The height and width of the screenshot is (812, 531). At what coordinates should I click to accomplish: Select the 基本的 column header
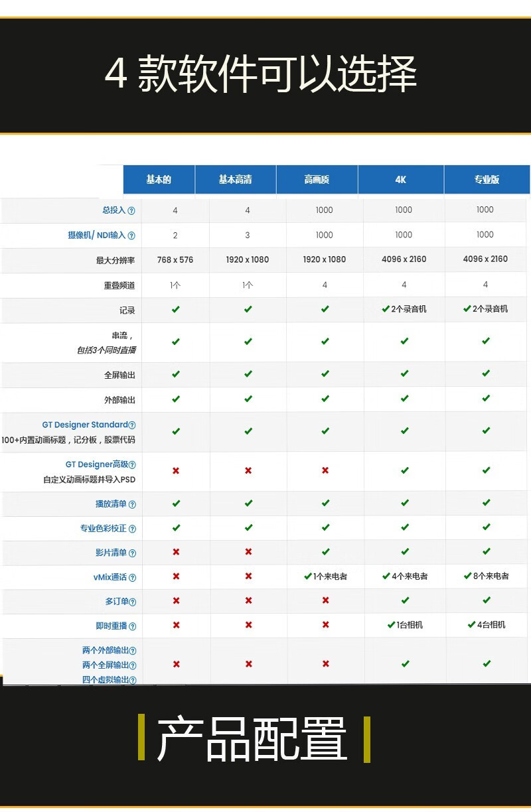[159, 180]
